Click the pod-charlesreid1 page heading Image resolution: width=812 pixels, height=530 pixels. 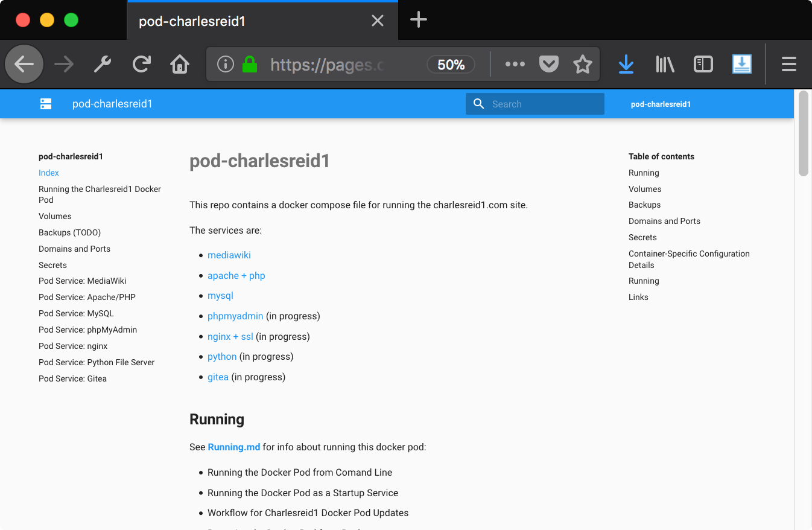point(259,161)
